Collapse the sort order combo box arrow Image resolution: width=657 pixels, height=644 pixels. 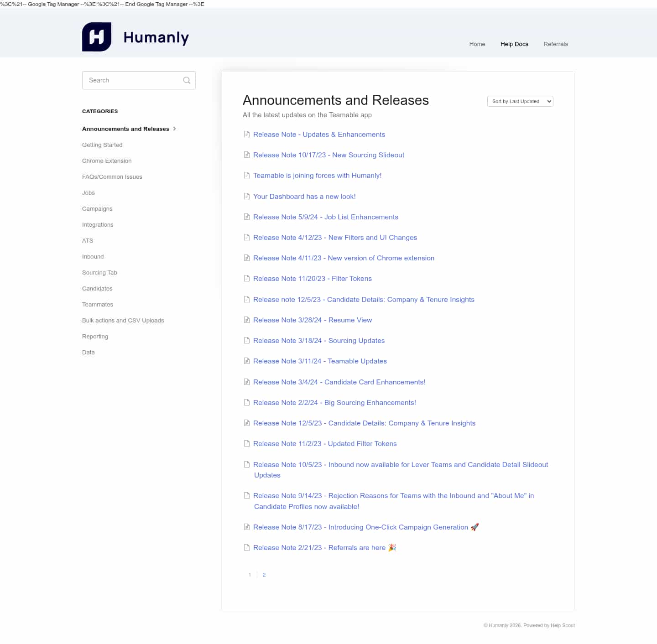547,101
